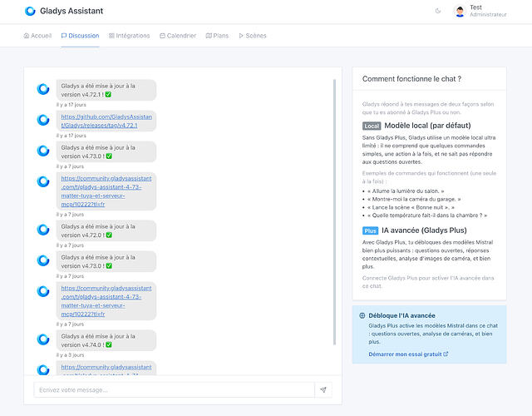Click green checkmark in v4.74.0 message
Image resolution: width=532 pixels, height=416 pixels.
click(109, 344)
